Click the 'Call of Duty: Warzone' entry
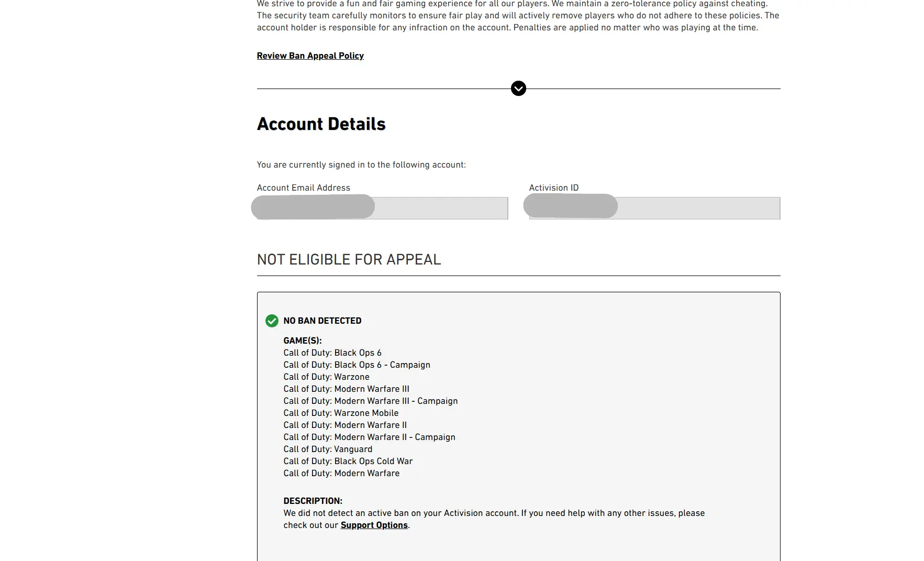Screen dimensions: 924x561 (326, 377)
